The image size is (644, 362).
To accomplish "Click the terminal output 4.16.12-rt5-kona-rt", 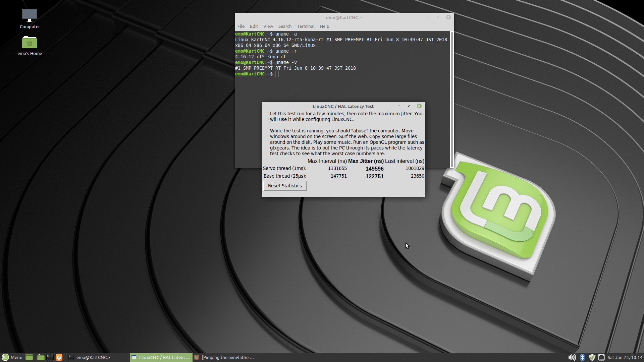I will [261, 57].
